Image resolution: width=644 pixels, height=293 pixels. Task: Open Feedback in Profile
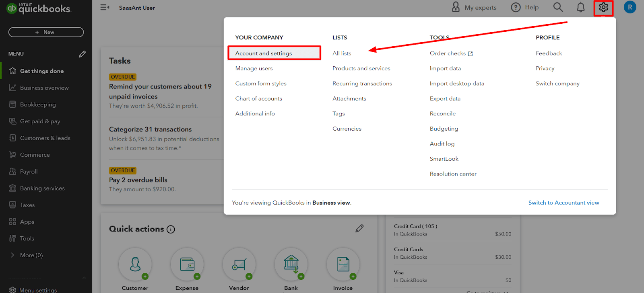click(549, 53)
